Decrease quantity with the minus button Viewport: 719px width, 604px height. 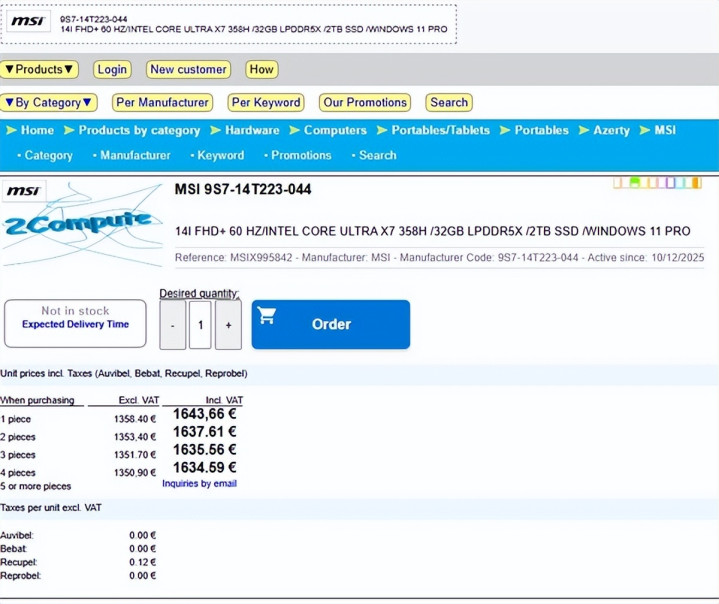point(172,325)
